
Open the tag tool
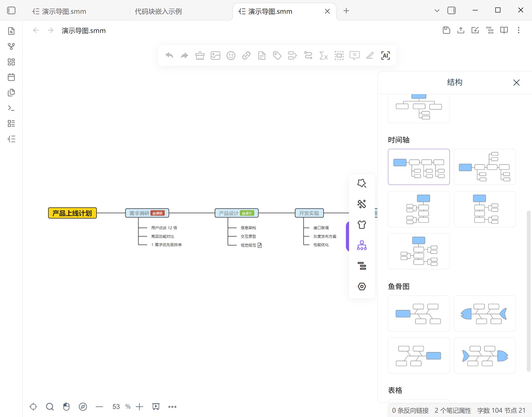(x=277, y=55)
